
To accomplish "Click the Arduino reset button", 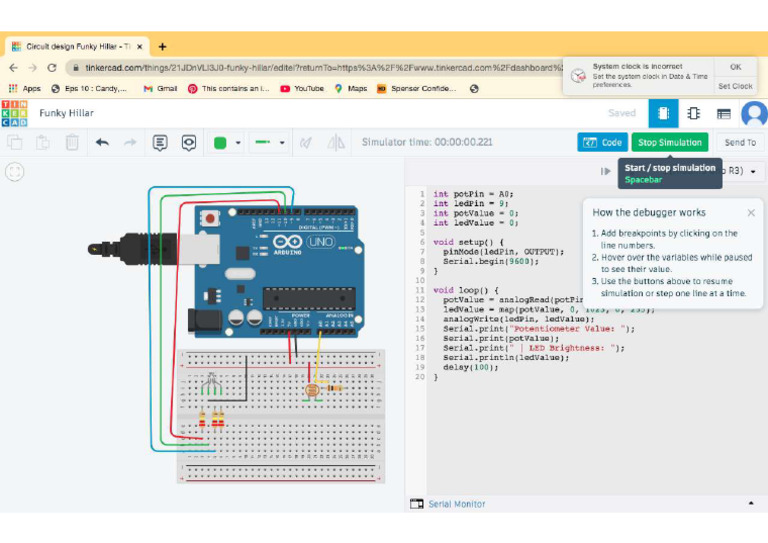I will (x=211, y=218).
